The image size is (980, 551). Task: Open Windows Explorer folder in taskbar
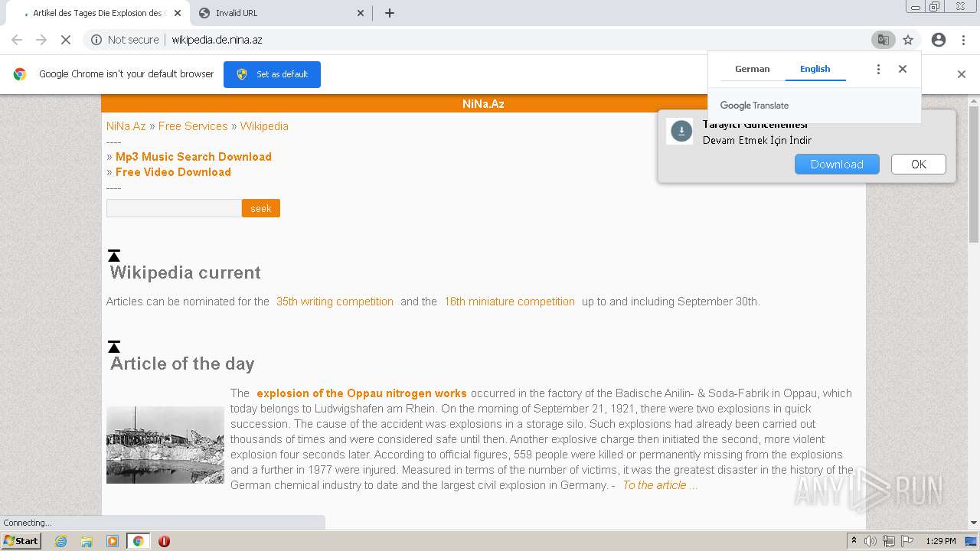pos(87,541)
